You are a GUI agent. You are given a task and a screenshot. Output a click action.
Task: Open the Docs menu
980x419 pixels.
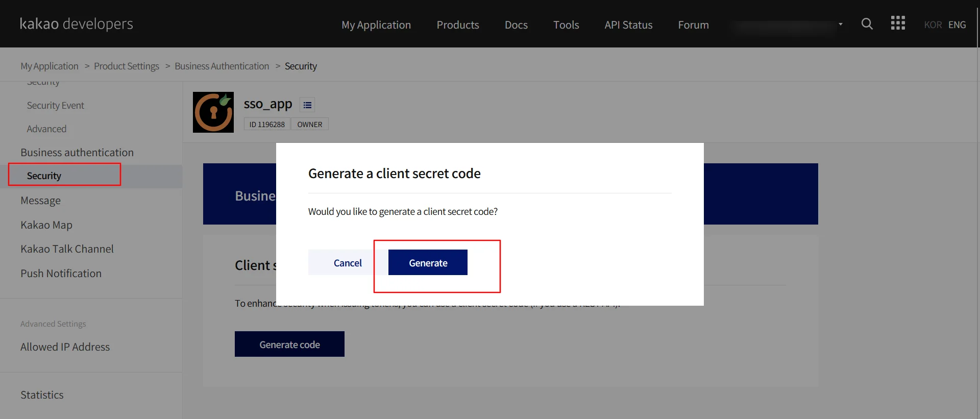(516, 25)
